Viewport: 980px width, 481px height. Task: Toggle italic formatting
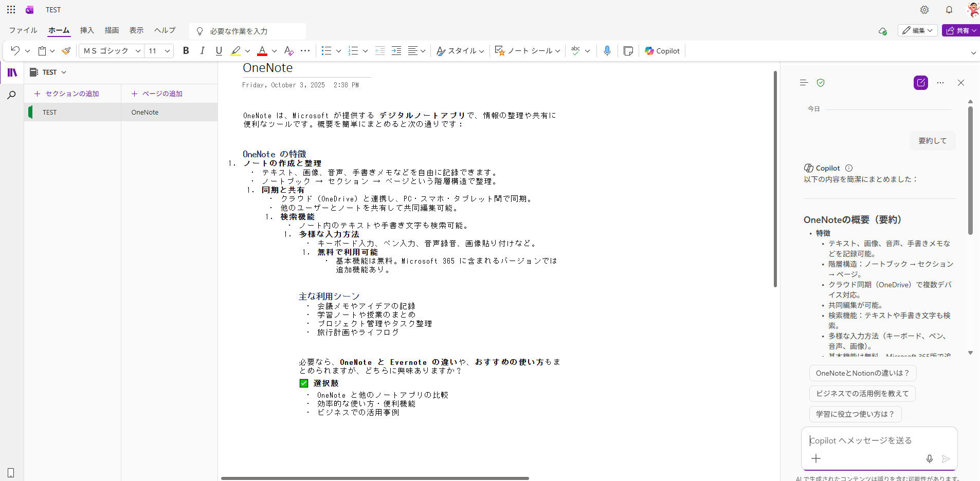(x=203, y=51)
